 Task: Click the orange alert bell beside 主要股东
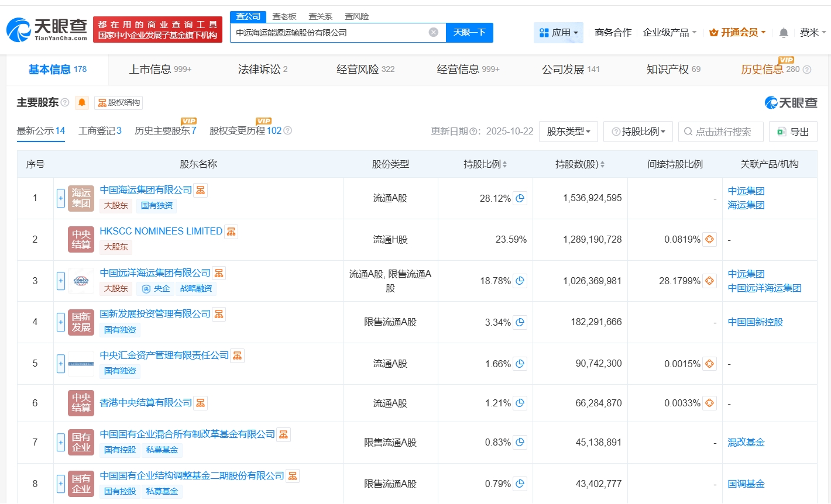tap(82, 103)
